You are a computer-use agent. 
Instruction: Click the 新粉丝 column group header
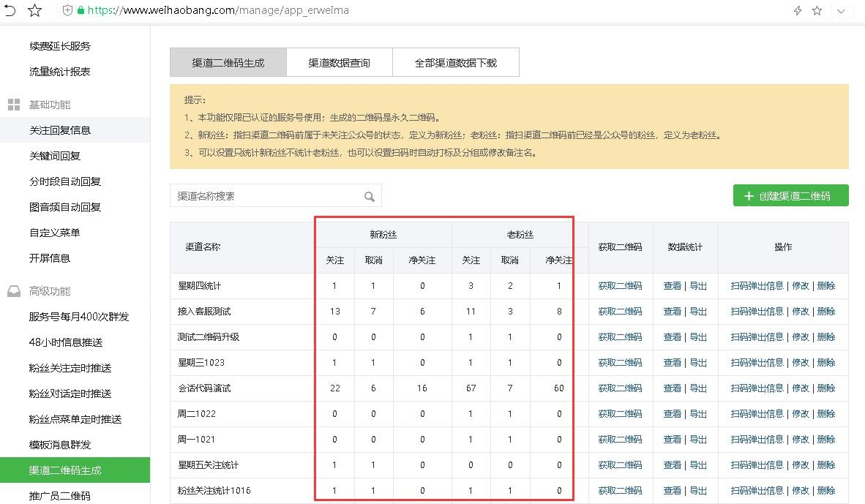[x=383, y=234]
